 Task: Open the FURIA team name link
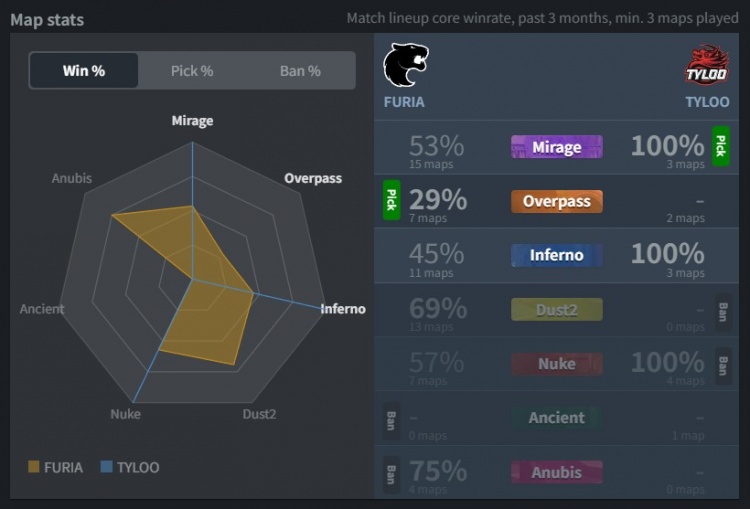pos(404,102)
